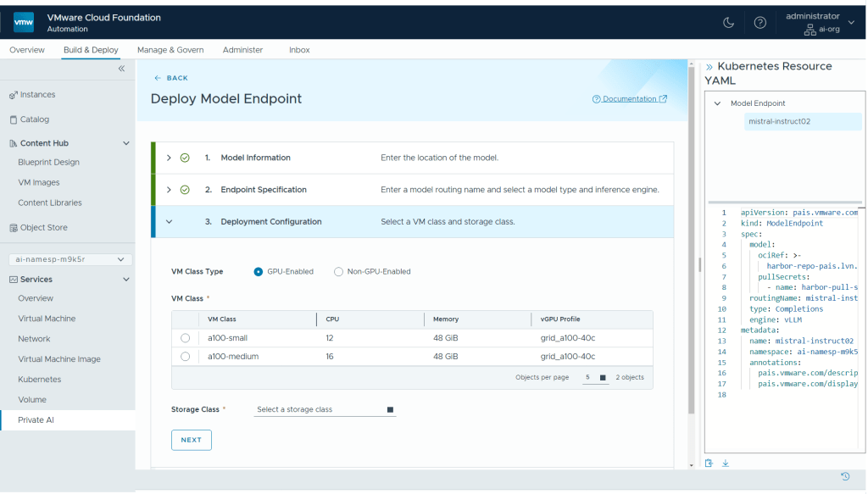Open Kubernetes under Services
This screenshot has height=494, width=868.
[x=39, y=380]
